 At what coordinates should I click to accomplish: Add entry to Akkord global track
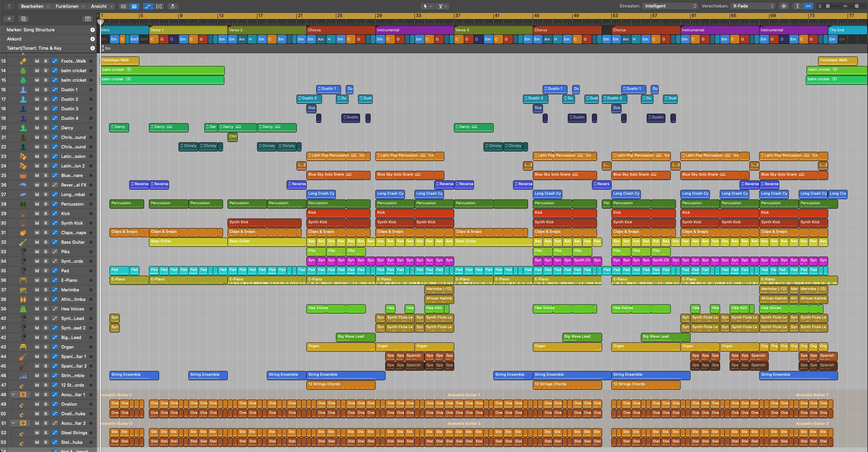(x=92, y=39)
